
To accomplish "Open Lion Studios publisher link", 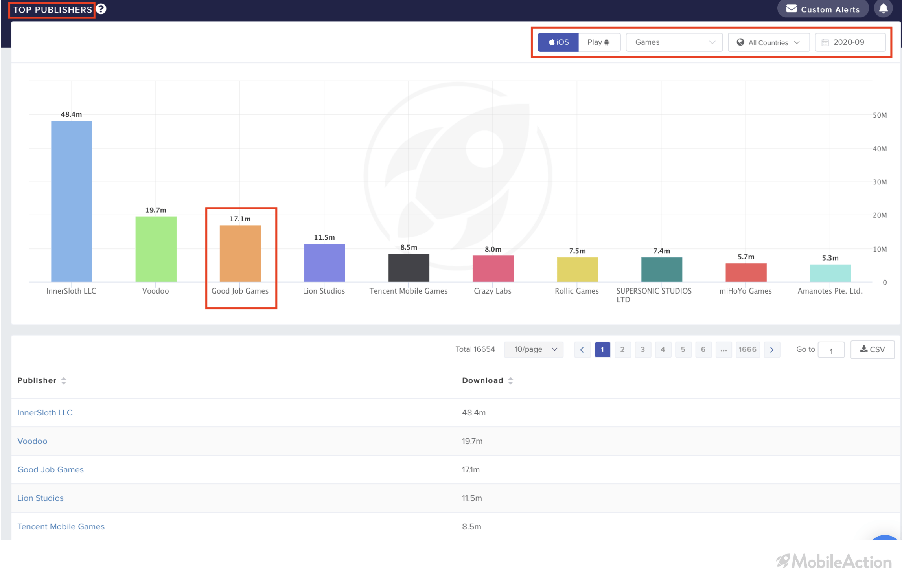I will (40, 498).
